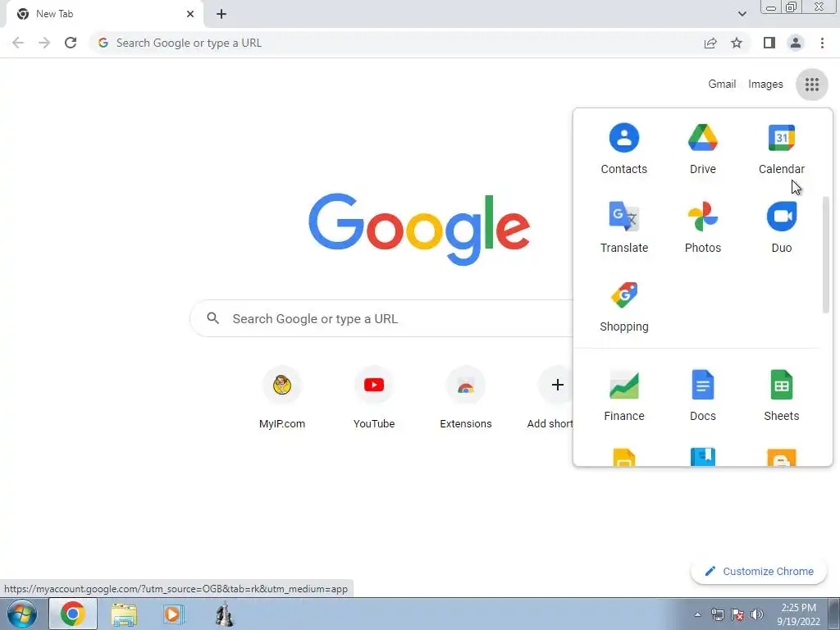Open the Duo video call app
Image resolution: width=840 pixels, height=630 pixels.
(x=781, y=228)
